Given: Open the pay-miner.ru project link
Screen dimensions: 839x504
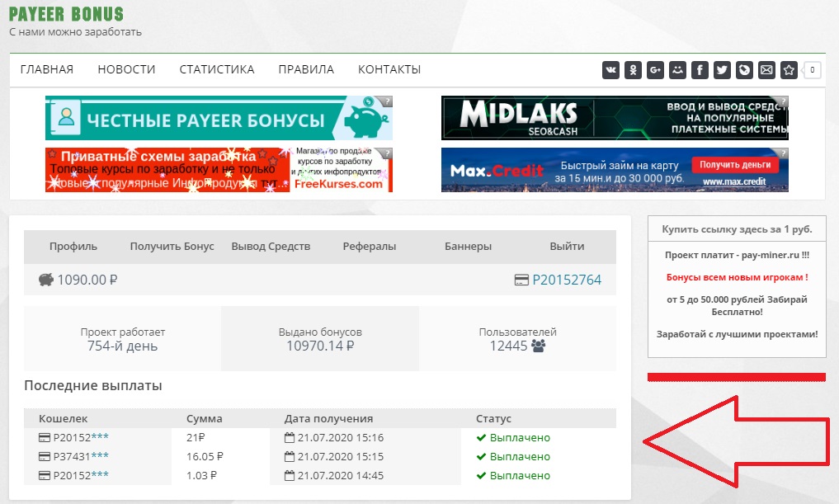Looking at the screenshot, I should tap(737, 255).
